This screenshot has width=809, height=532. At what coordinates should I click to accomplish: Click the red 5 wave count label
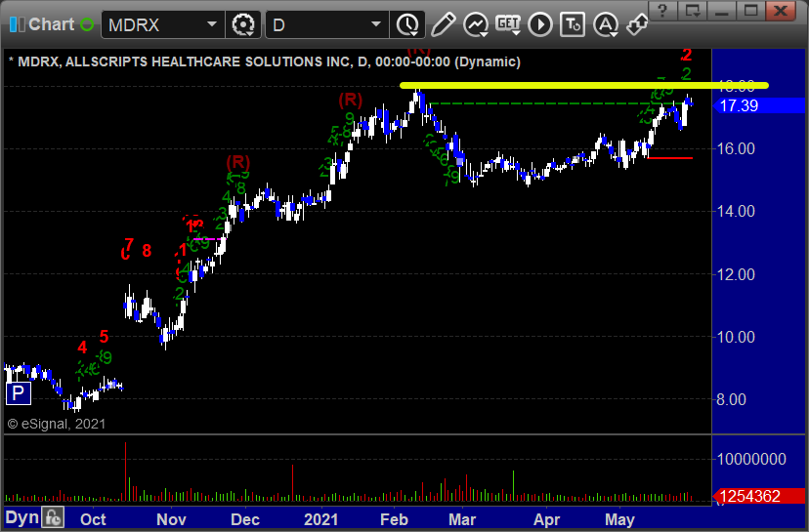click(x=105, y=337)
